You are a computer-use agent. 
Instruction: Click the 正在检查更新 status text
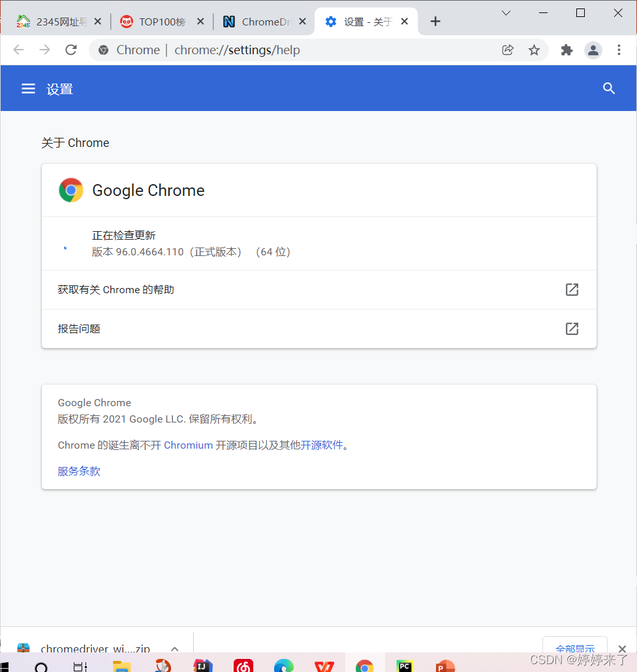123,235
